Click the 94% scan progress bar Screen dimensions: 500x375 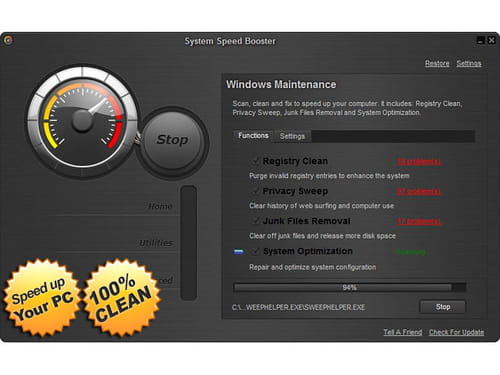coord(349,287)
